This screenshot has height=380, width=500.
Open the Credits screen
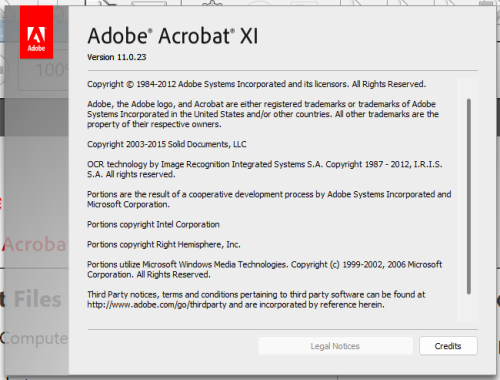(x=448, y=346)
